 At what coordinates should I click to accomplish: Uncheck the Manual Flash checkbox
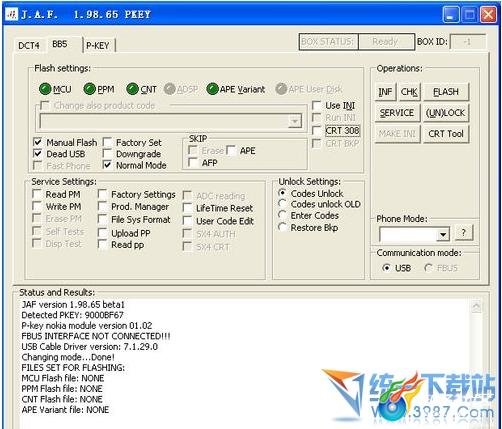coord(38,142)
